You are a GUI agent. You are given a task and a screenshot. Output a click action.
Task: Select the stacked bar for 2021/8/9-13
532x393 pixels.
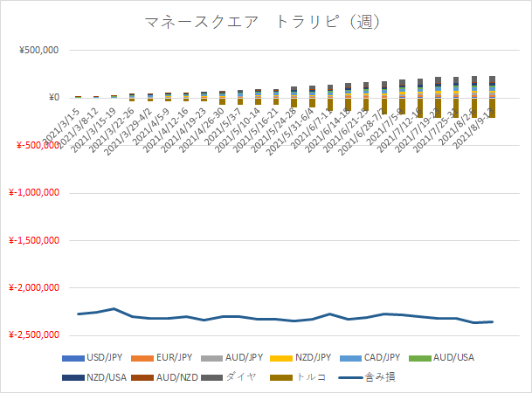(492, 97)
